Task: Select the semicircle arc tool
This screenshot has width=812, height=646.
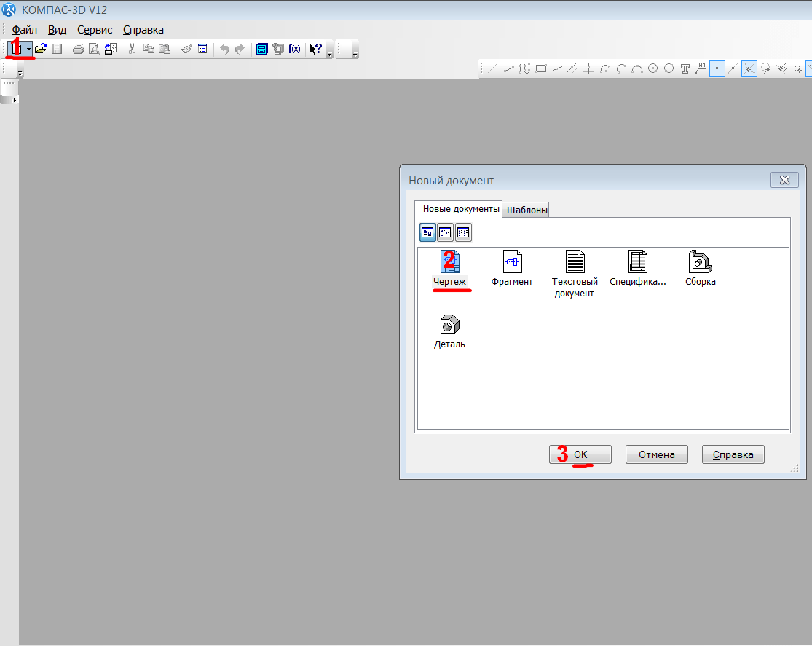Action: click(x=637, y=68)
